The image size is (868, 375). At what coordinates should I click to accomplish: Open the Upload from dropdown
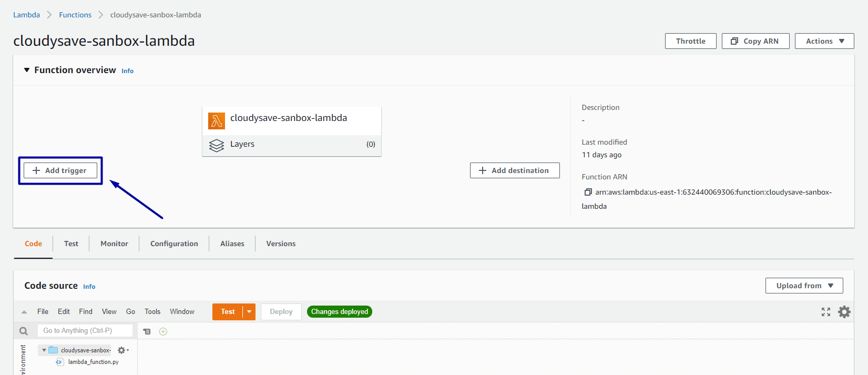tap(804, 286)
